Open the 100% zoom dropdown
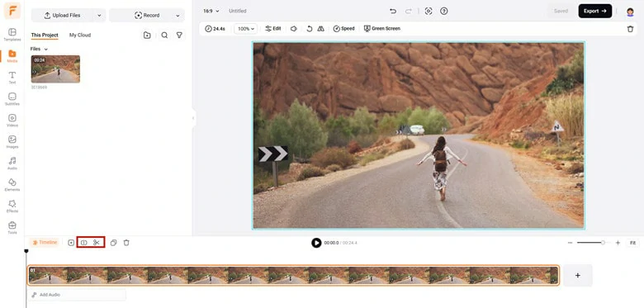Viewport: 644px width, 308px height. coord(245,29)
